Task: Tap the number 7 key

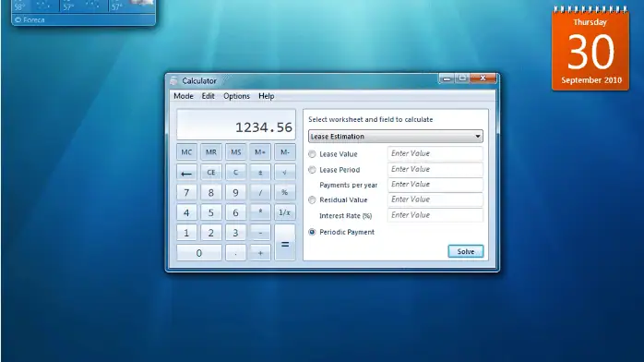Action: pyautogui.click(x=186, y=192)
